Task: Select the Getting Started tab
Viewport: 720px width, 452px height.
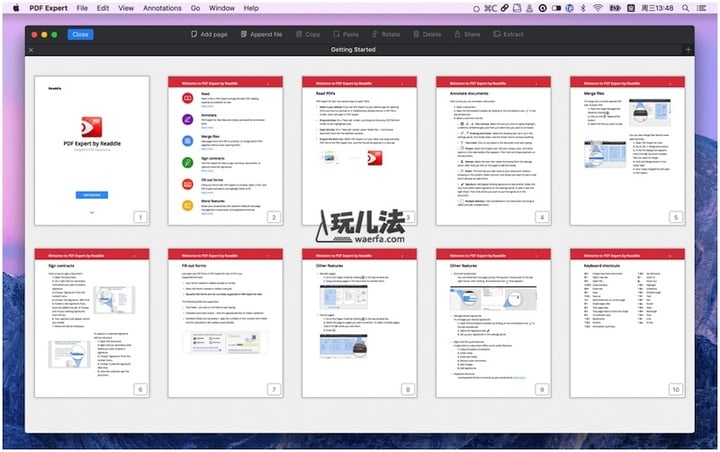Action: pos(360,49)
